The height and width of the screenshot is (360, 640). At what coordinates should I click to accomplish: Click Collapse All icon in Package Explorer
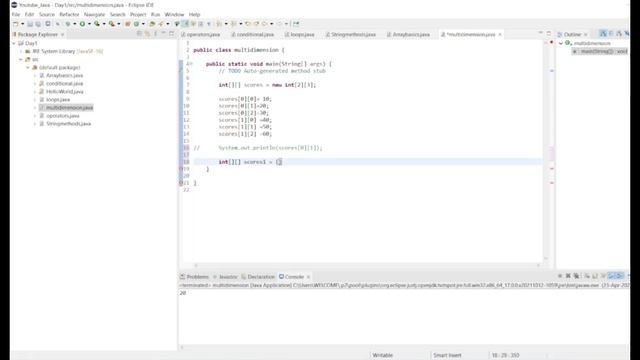point(140,34)
